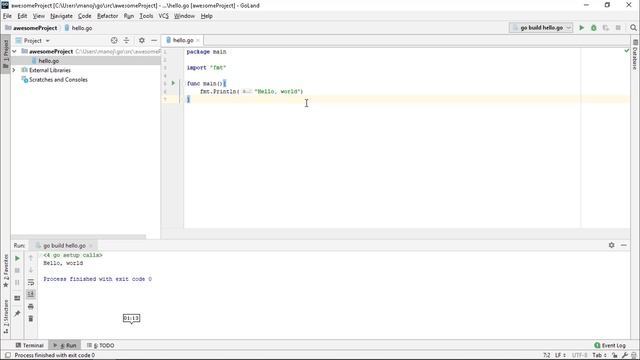Viewport: 640px width, 360px height.
Task: Open Search Everywhere magnifier icon
Action: 633,28
